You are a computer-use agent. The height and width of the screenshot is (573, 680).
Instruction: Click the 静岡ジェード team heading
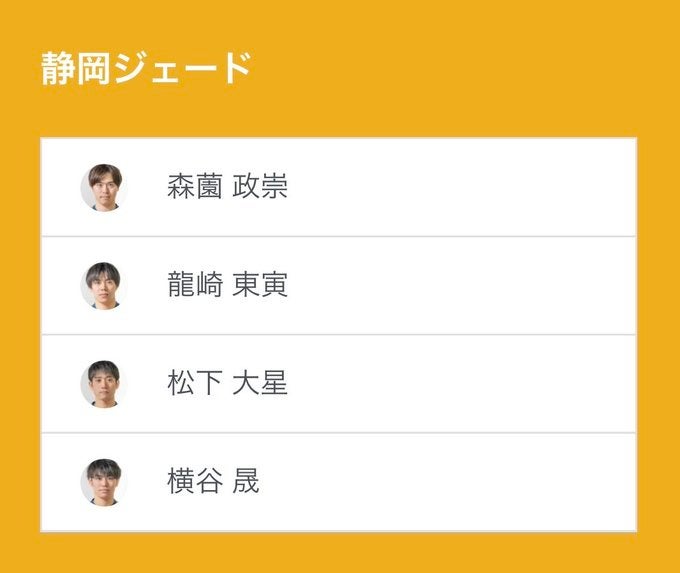146,69
